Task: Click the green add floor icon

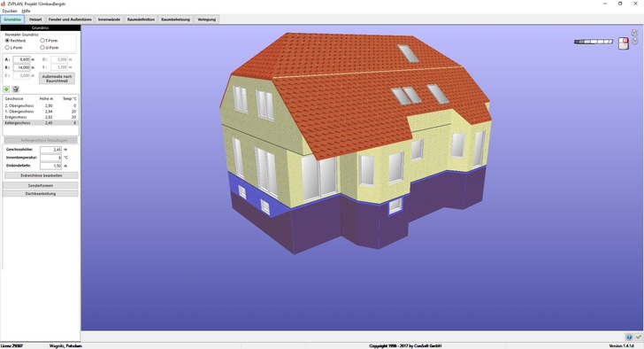Action: (x=6, y=89)
